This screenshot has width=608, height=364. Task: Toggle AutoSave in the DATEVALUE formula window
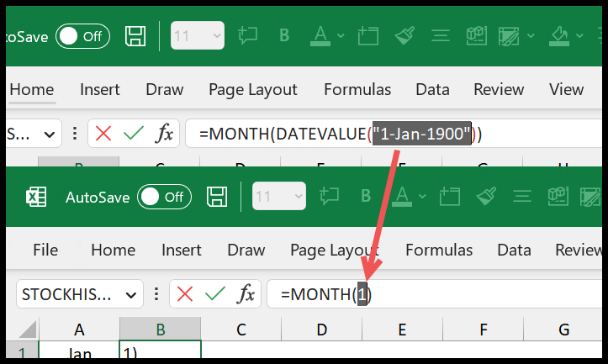point(82,36)
